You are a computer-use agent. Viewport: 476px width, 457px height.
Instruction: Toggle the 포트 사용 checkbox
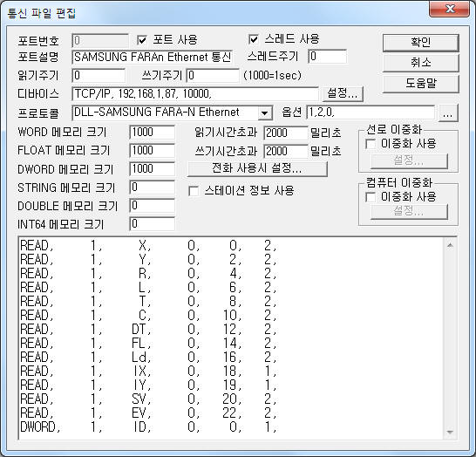pos(142,40)
